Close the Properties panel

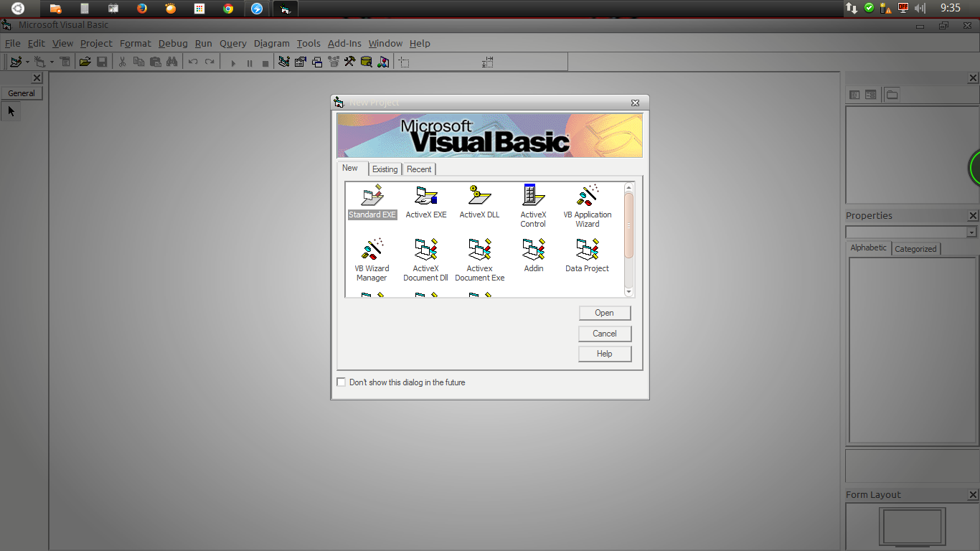pos(973,216)
